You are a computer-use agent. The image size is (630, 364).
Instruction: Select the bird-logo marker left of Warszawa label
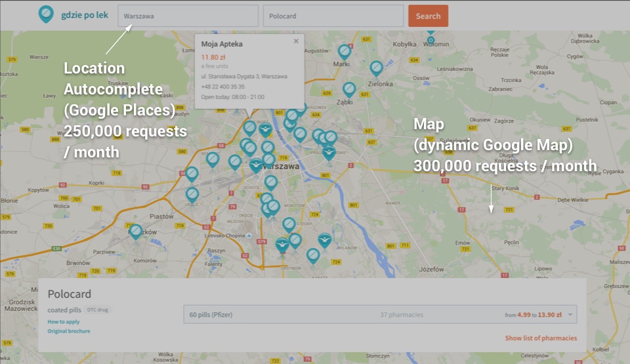point(256,165)
